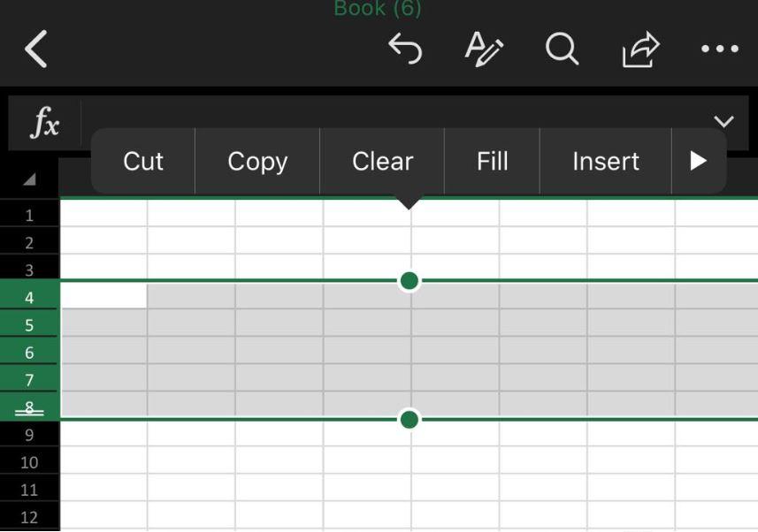Select Fill in the context menu
This screenshot has width=758, height=532.
tap(492, 161)
